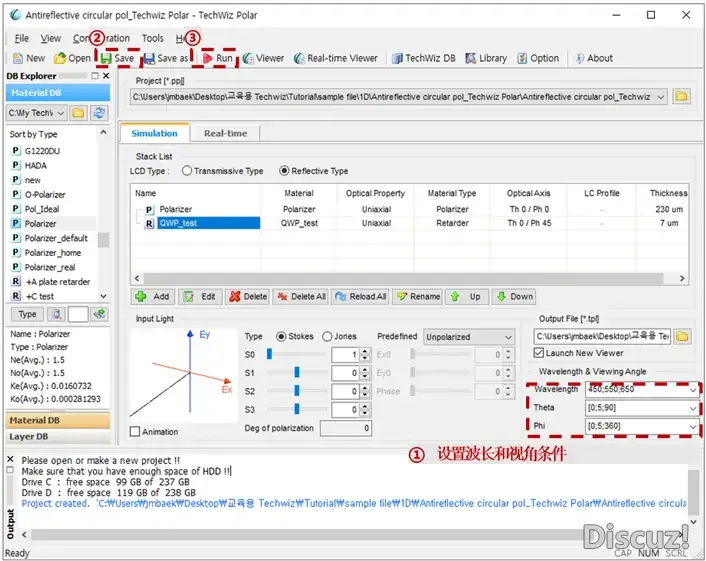Choose Jones input light type
Screen dimensions: 706x561
pyautogui.click(x=327, y=336)
